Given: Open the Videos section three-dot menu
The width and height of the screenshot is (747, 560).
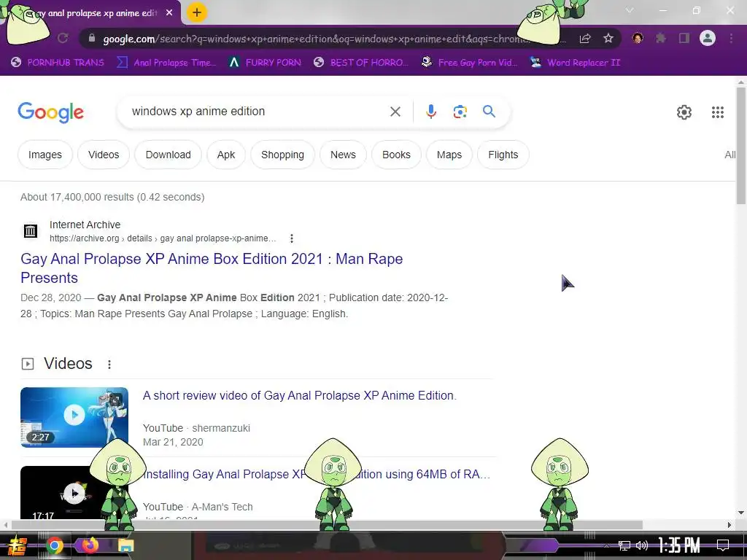Looking at the screenshot, I should [109, 365].
